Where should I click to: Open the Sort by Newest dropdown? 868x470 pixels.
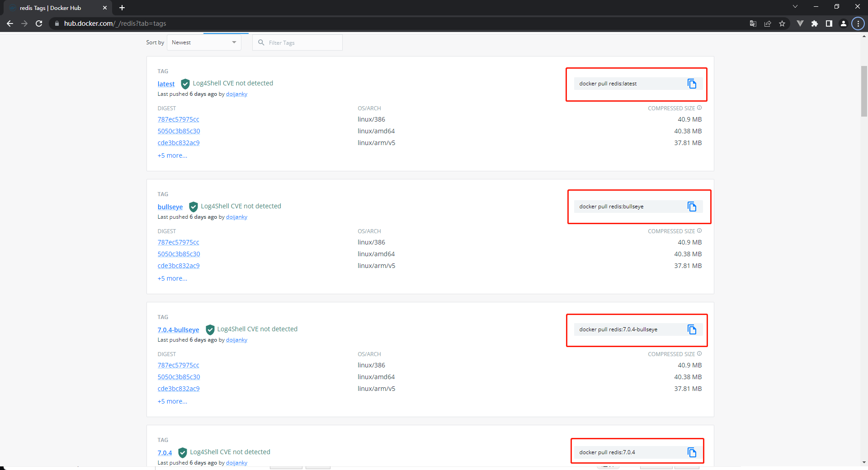pos(204,42)
